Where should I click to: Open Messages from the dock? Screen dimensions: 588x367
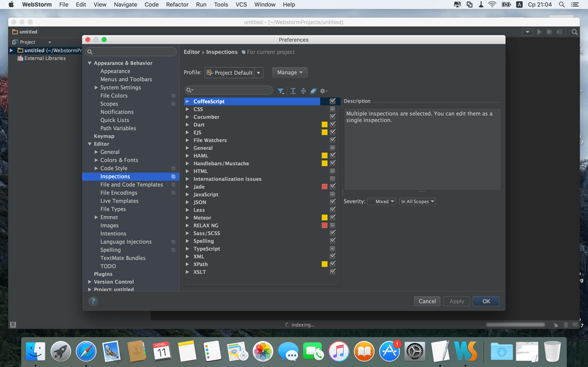288,352
